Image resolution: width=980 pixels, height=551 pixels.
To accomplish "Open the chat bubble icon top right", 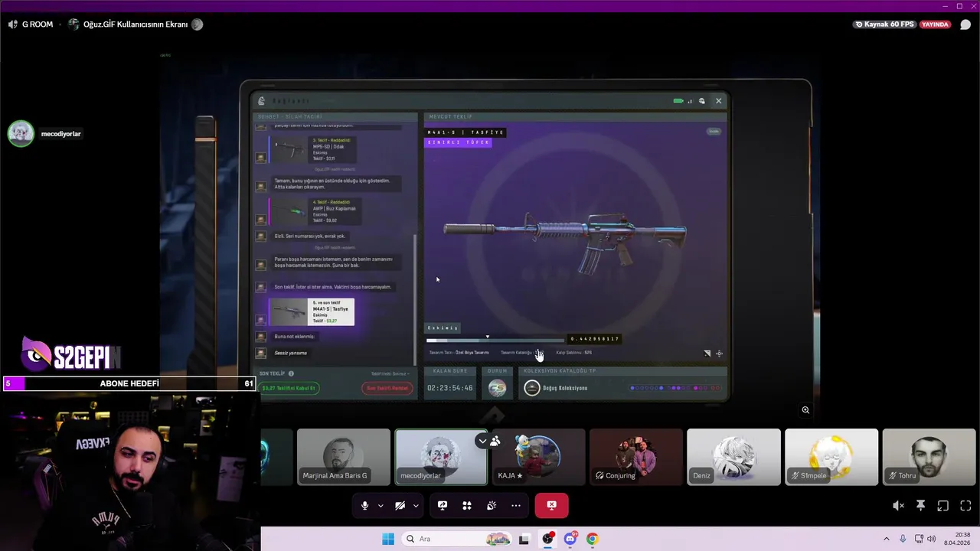I will [x=965, y=24].
